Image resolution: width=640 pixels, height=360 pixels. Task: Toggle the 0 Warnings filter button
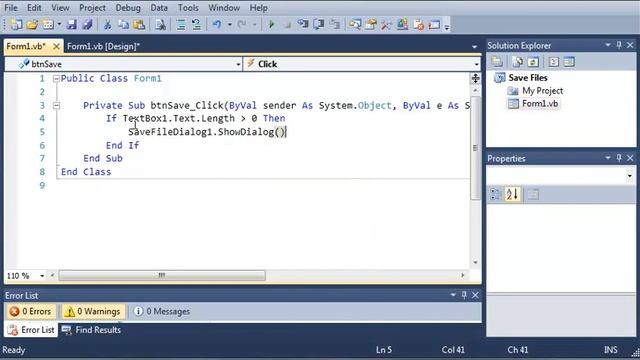93,311
